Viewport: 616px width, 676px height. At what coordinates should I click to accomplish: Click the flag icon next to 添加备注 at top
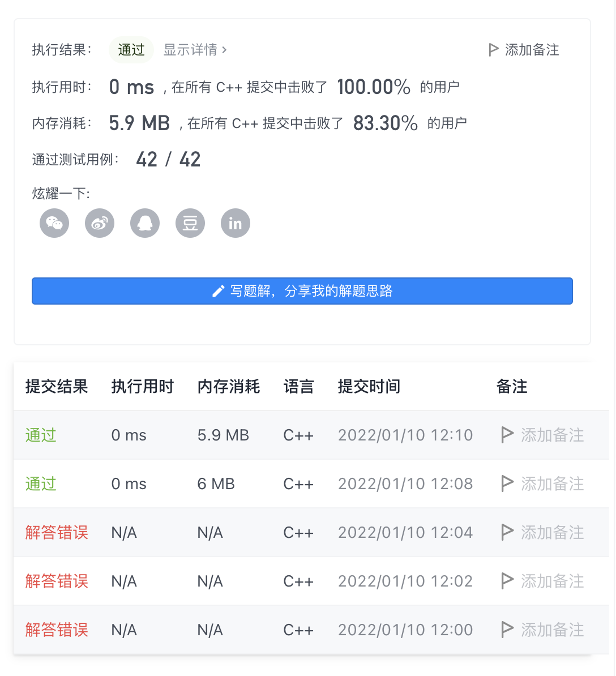point(493,50)
